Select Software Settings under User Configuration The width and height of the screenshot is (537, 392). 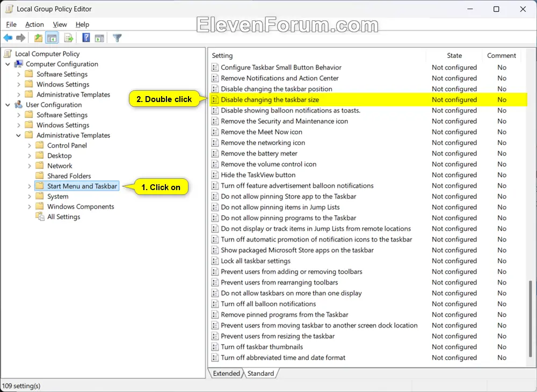tap(62, 115)
